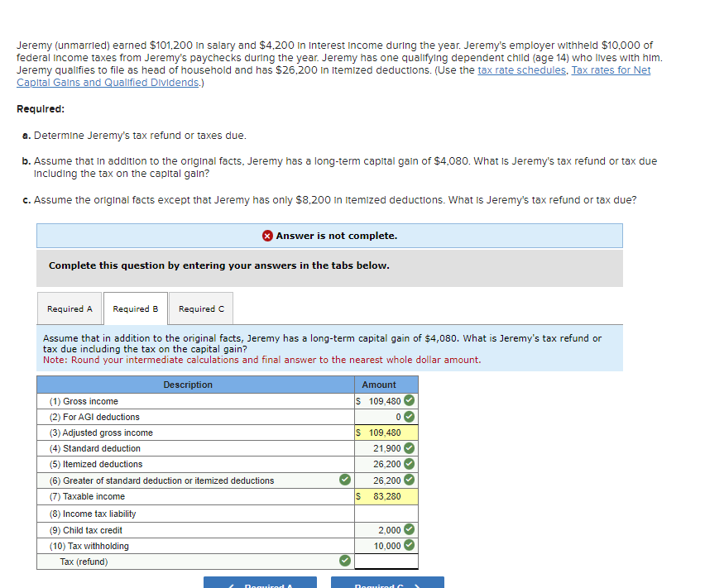705x588 pixels.
Task: Click the '(7) Taxable income' label
Action: point(87,496)
